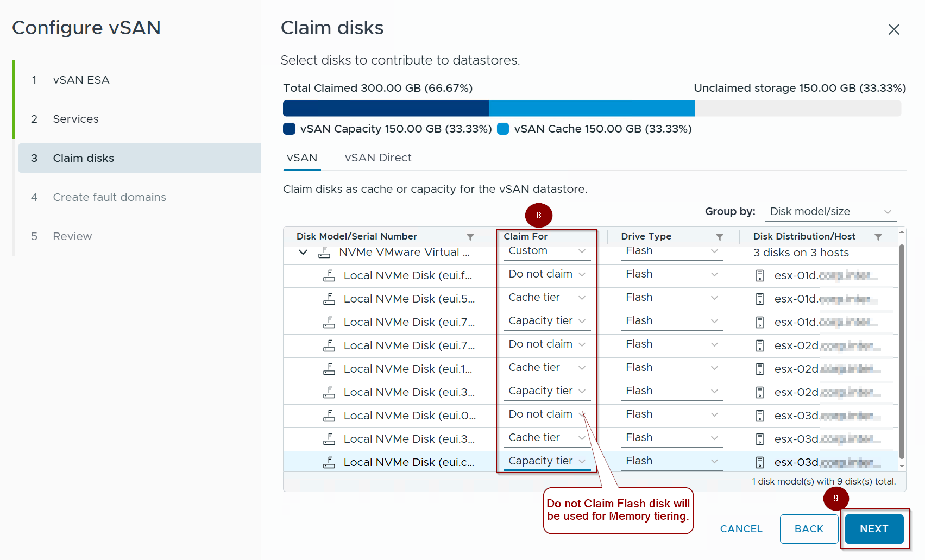Click the disk icon for Local NVMe Disk (eui.f...
Image resolution: width=925 pixels, height=560 pixels.
coord(329,275)
